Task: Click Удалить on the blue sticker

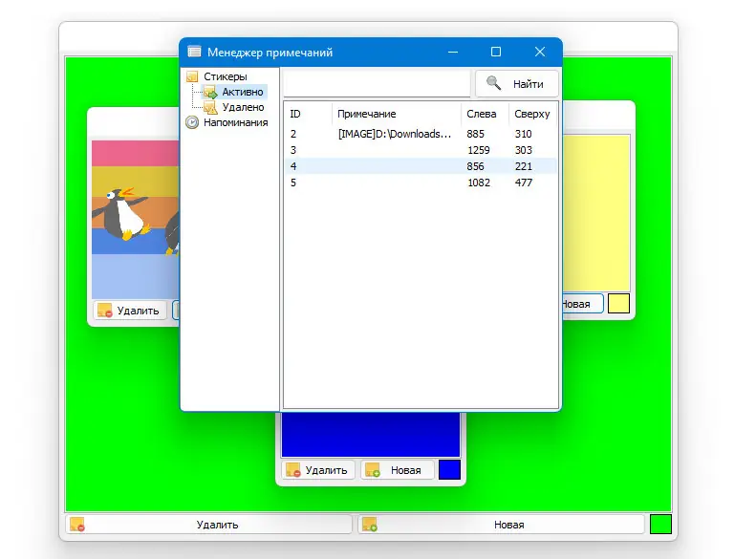Action: click(318, 470)
